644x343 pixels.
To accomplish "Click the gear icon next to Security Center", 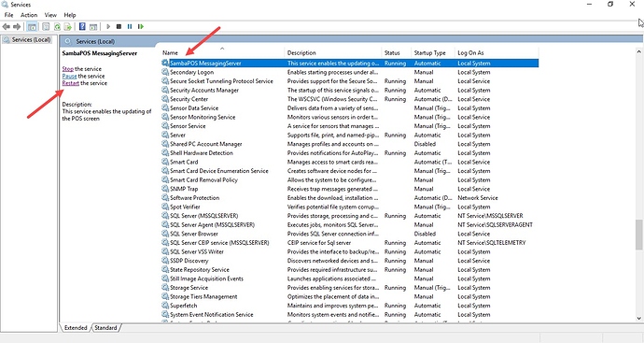I will tap(165, 99).
